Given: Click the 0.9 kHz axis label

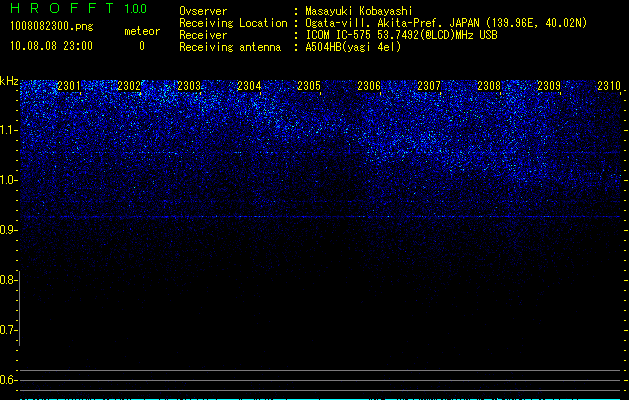Looking at the screenshot, I should [x=8, y=230].
